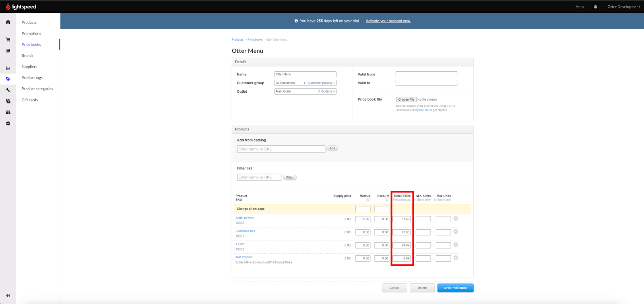Click Save Price Book button

click(x=455, y=288)
